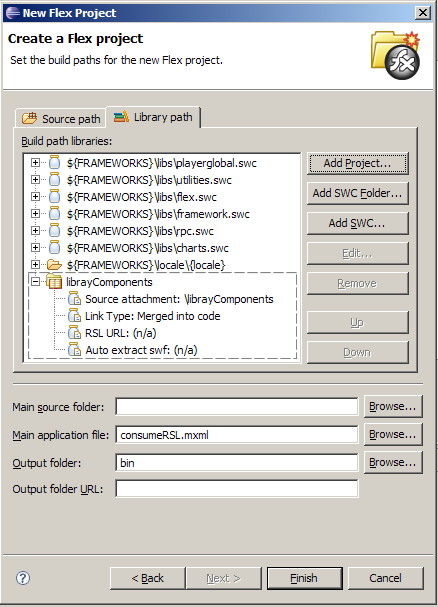Viewport: 438px width, 607px height.
Task: Click the Output folder field
Action: (x=237, y=463)
